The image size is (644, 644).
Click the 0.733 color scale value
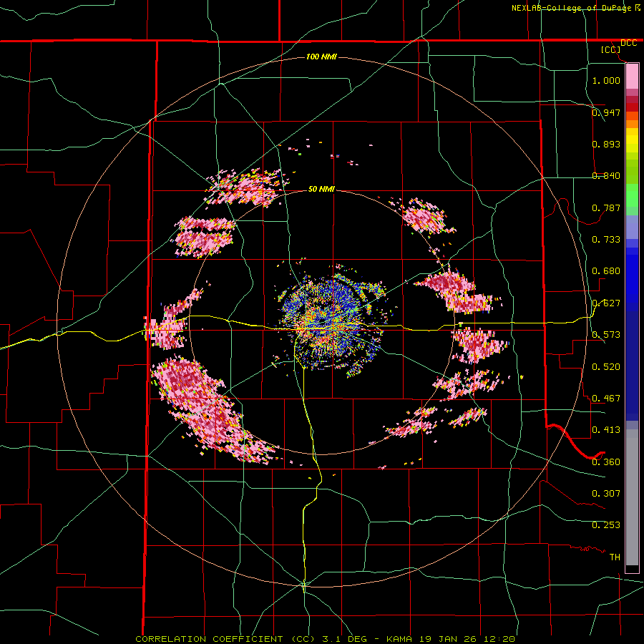tap(606, 239)
